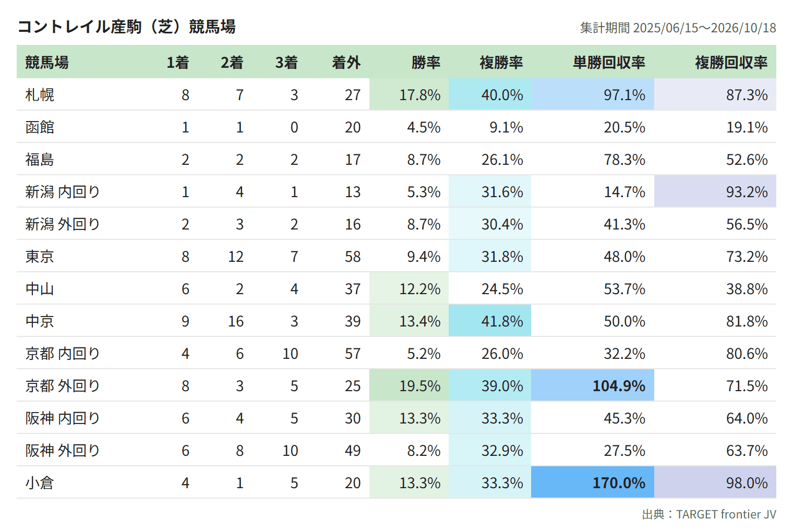Select the 京都 外回り row label
The width and height of the screenshot is (793, 532).
coord(63,386)
